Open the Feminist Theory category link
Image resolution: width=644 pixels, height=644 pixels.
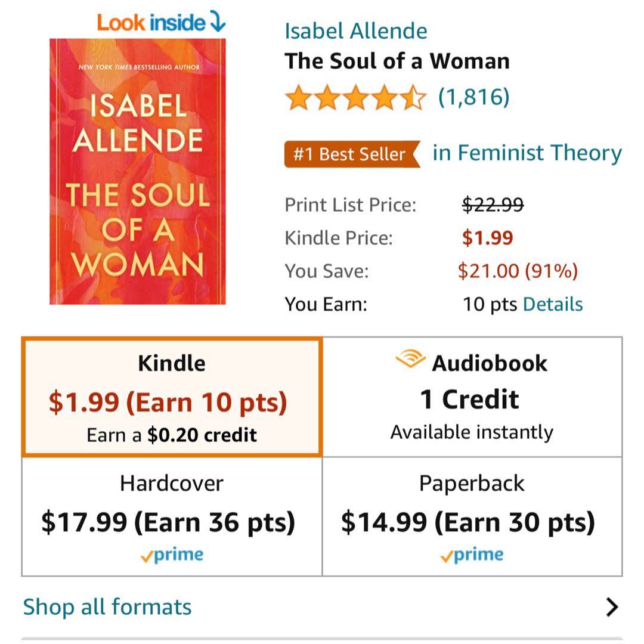(527, 153)
